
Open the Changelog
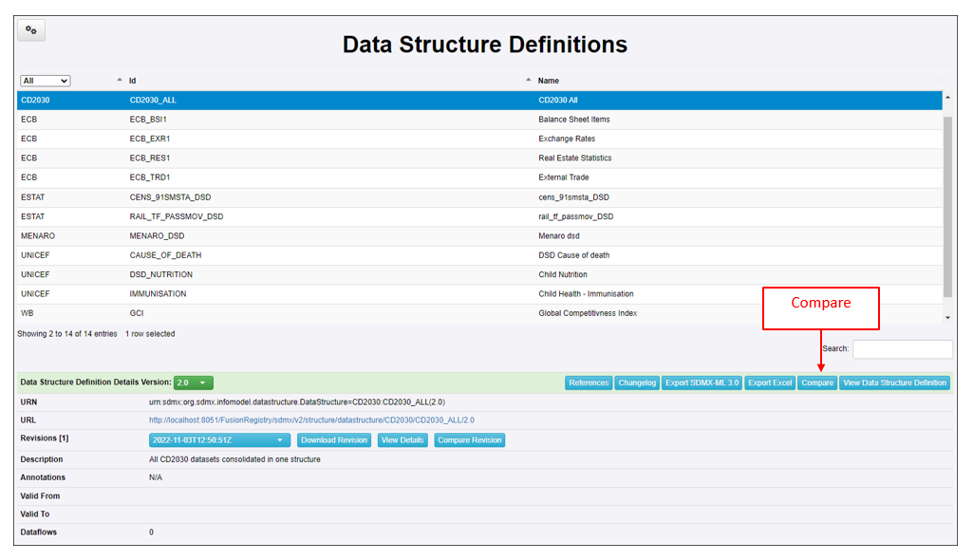coord(637,383)
